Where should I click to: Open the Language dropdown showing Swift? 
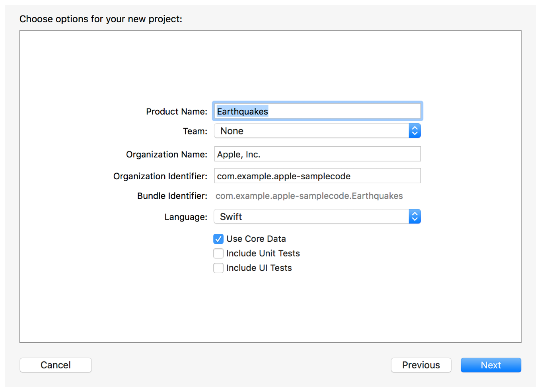311,217
